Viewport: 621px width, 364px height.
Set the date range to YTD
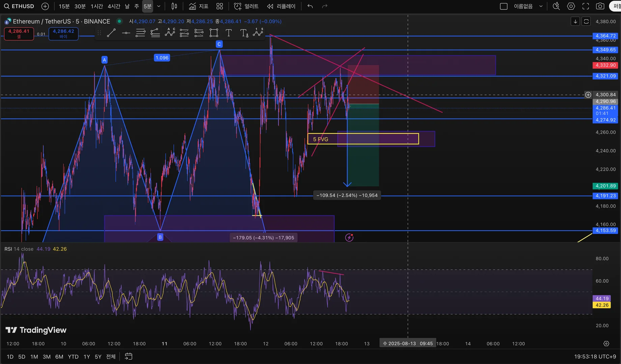point(73,357)
